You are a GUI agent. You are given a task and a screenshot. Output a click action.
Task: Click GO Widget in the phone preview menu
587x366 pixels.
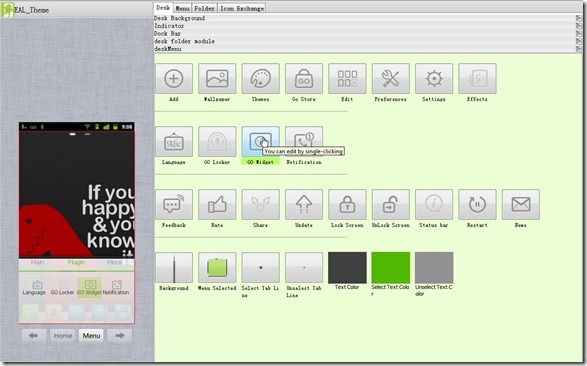[89, 288]
